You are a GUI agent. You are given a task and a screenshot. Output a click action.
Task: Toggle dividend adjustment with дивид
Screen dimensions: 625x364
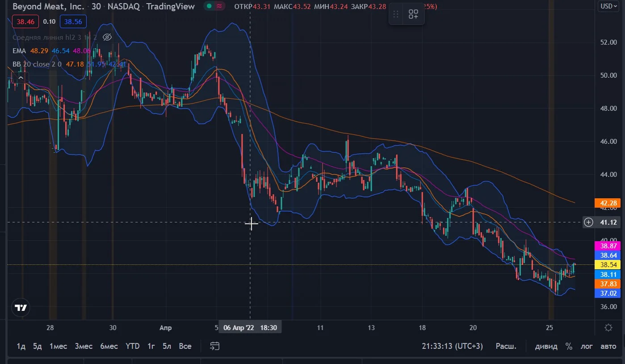pyautogui.click(x=546, y=346)
